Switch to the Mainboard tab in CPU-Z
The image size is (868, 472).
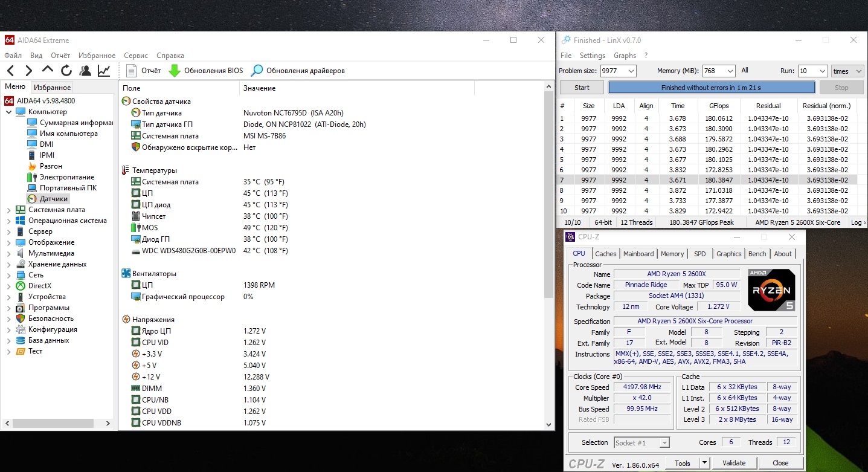638,254
